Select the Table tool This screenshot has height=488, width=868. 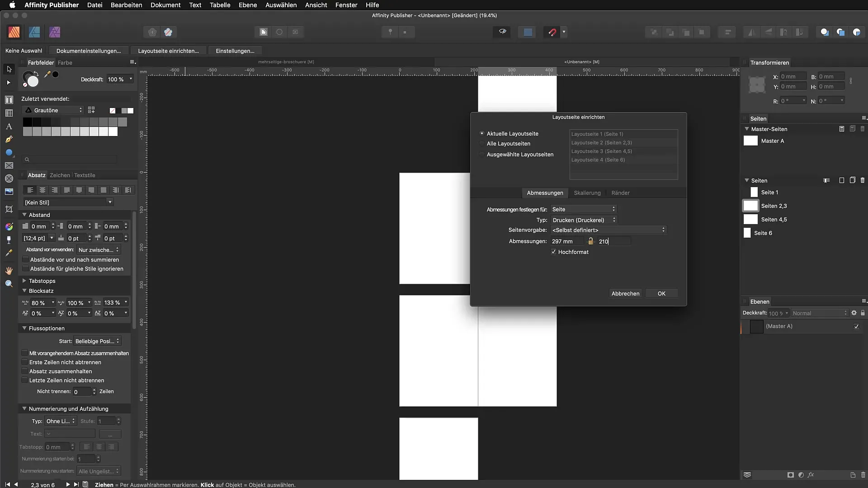pyautogui.click(x=9, y=113)
